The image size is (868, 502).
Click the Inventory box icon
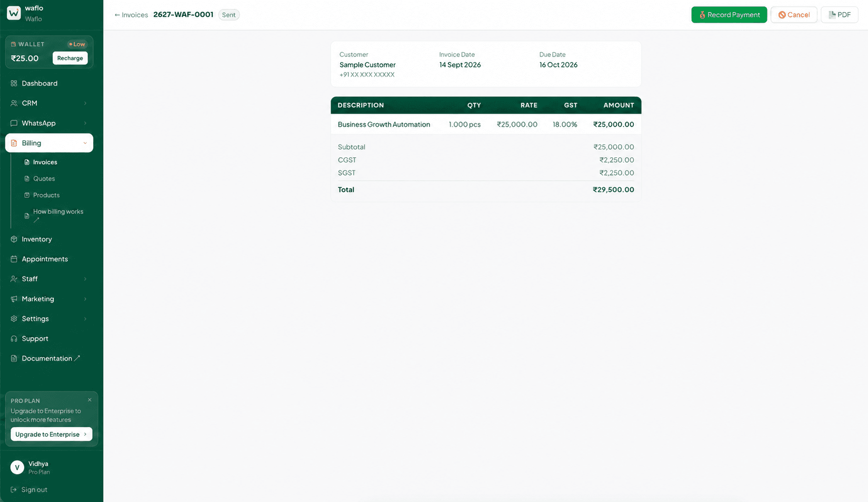tap(14, 239)
